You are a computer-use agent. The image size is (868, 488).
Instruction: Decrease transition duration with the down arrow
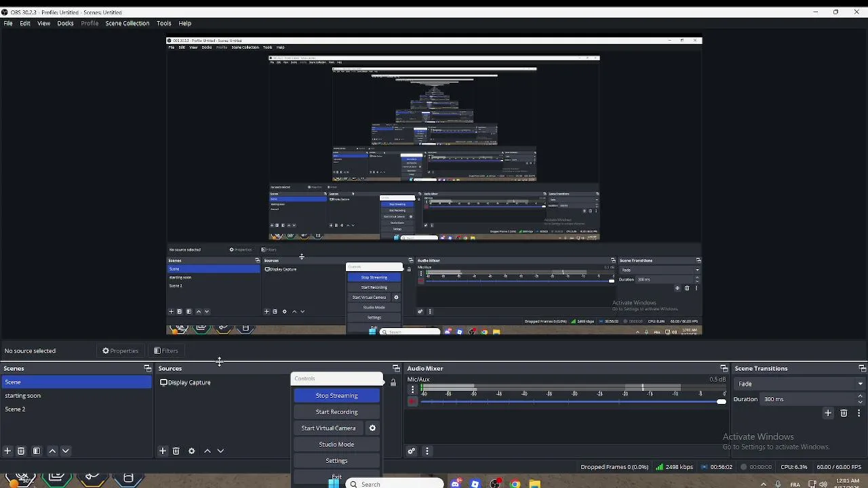pyautogui.click(x=860, y=402)
